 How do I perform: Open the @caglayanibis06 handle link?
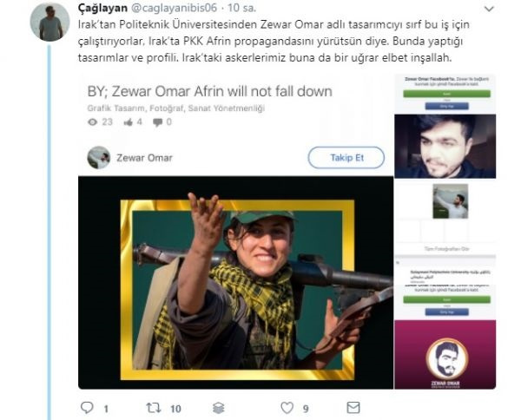(x=175, y=8)
